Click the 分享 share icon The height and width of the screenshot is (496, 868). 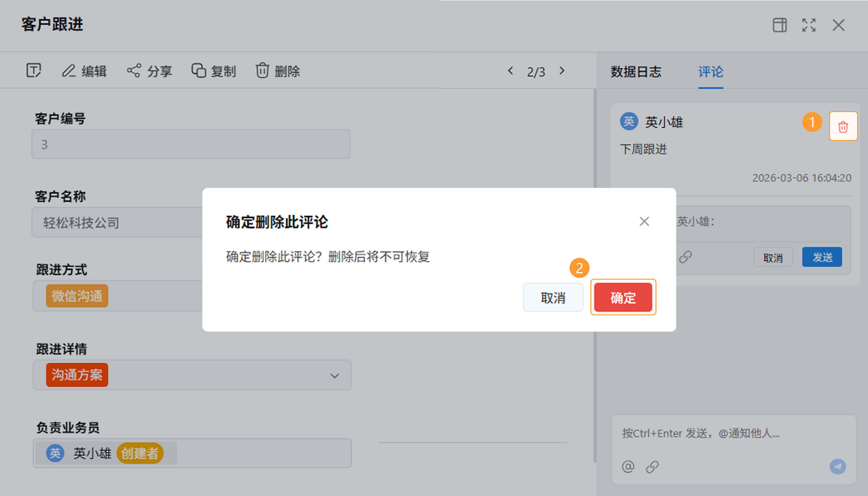pos(134,71)
